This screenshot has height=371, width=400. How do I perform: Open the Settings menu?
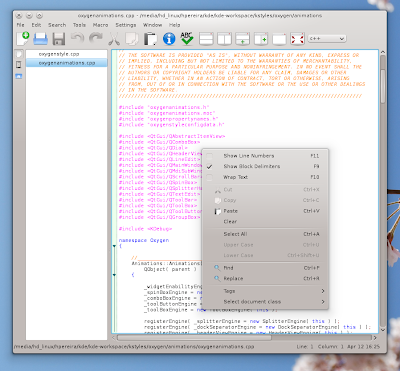pos(126,25)
